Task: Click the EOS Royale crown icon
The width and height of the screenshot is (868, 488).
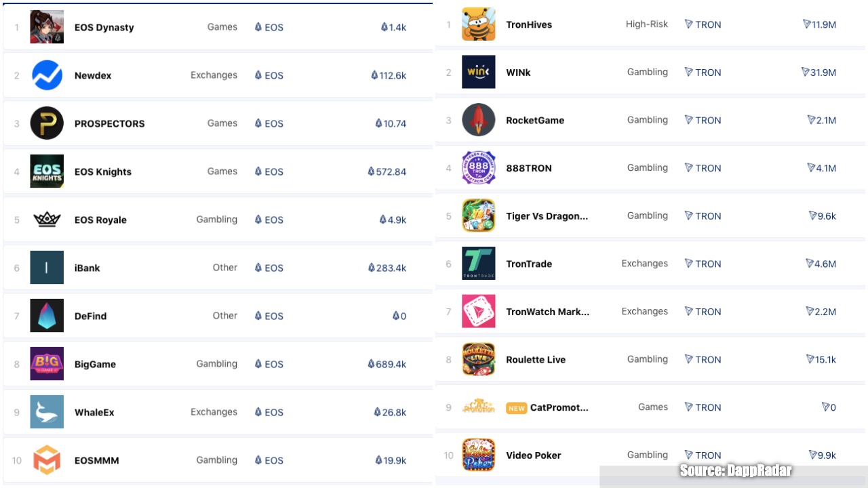Action: click(47, 220)
